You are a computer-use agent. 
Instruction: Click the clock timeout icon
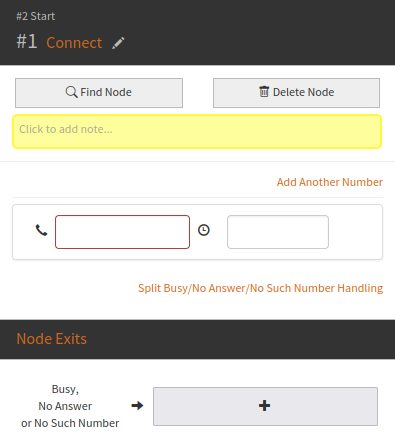click(x=204, y=230)
